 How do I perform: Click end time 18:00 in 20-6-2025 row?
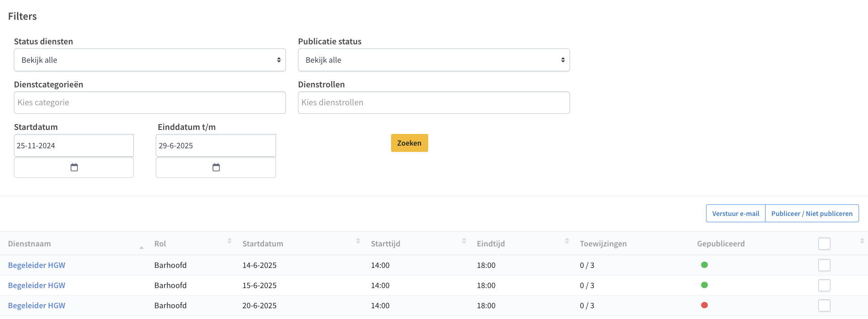(486, 306)
